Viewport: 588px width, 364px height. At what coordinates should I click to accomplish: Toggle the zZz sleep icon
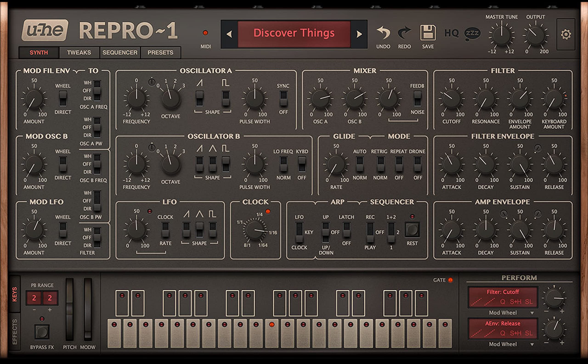coord(472,33)
